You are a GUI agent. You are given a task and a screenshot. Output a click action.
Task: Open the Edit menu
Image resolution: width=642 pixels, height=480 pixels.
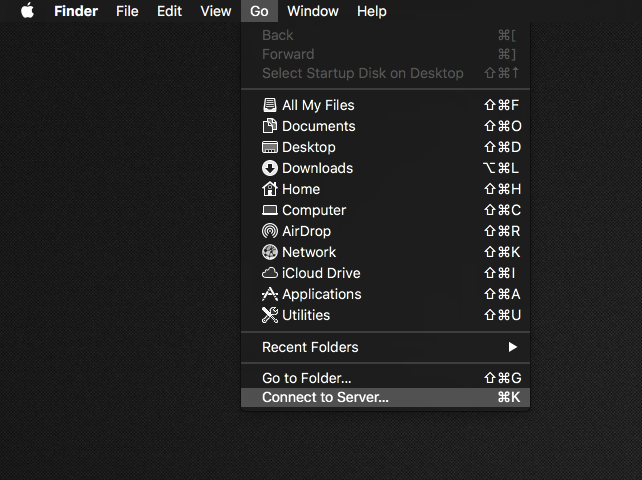point(169,11)
